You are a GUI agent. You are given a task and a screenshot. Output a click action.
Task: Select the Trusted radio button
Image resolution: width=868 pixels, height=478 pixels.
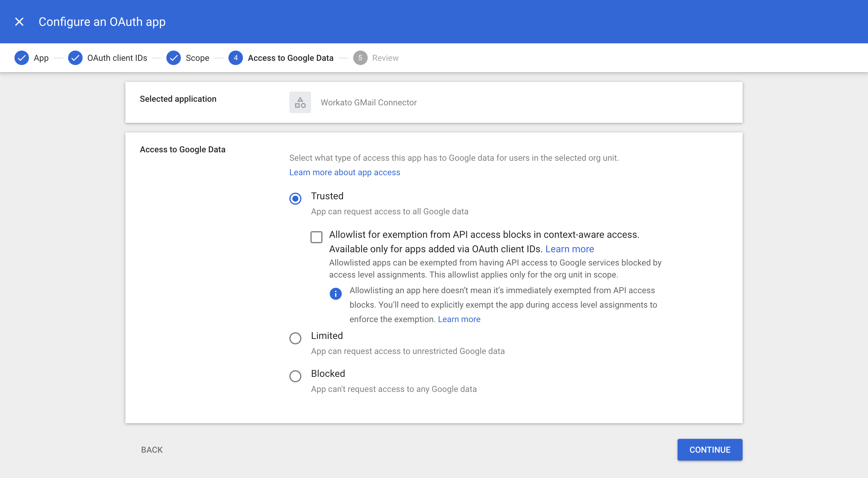pyautogui.click(x=295, y=199)
